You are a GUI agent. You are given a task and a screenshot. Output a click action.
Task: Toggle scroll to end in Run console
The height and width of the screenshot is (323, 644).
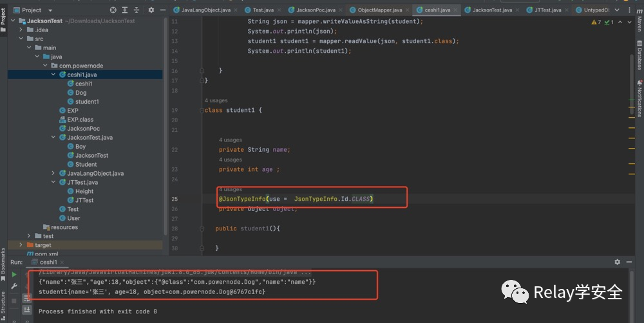tap(26, 309)
